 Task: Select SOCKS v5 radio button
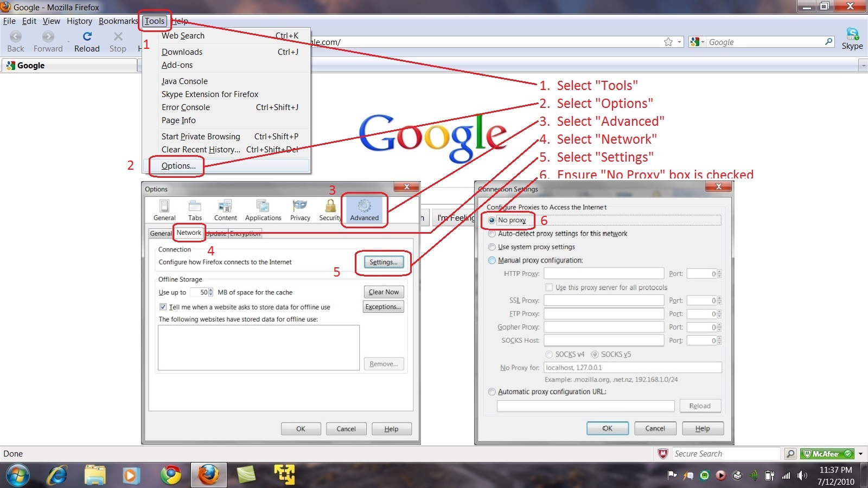pos(595,354)
